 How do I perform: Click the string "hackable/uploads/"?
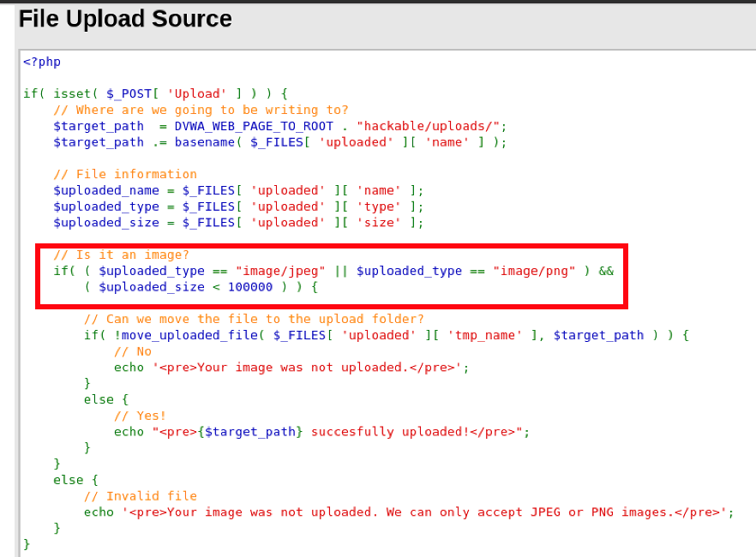429,126
